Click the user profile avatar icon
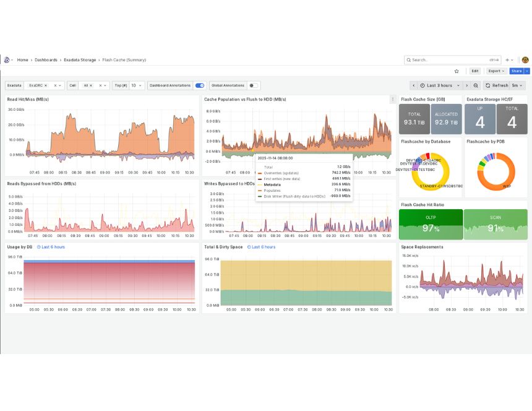The image size is (532, 411). (x=525, y=59)
